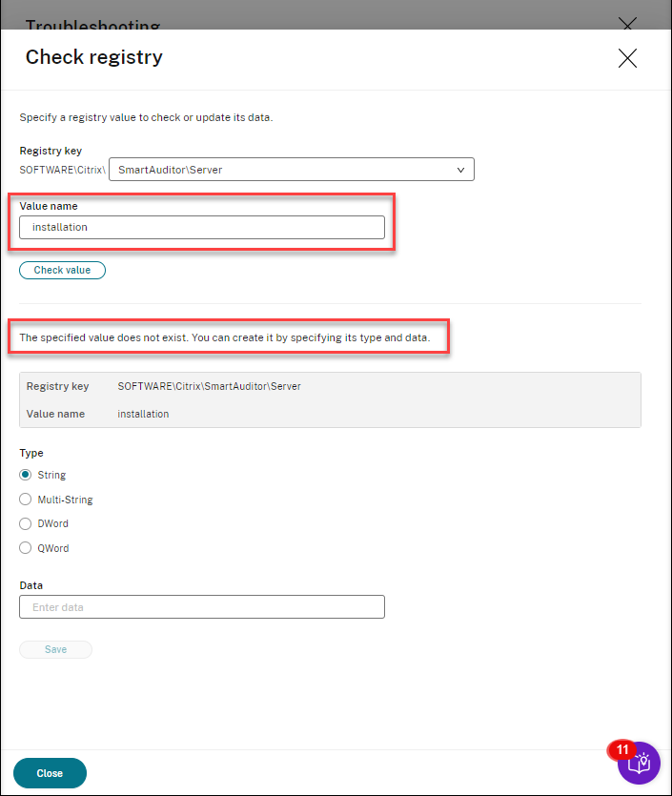Click the Check registry heading

pyautogui.click(x=94, y=57)
